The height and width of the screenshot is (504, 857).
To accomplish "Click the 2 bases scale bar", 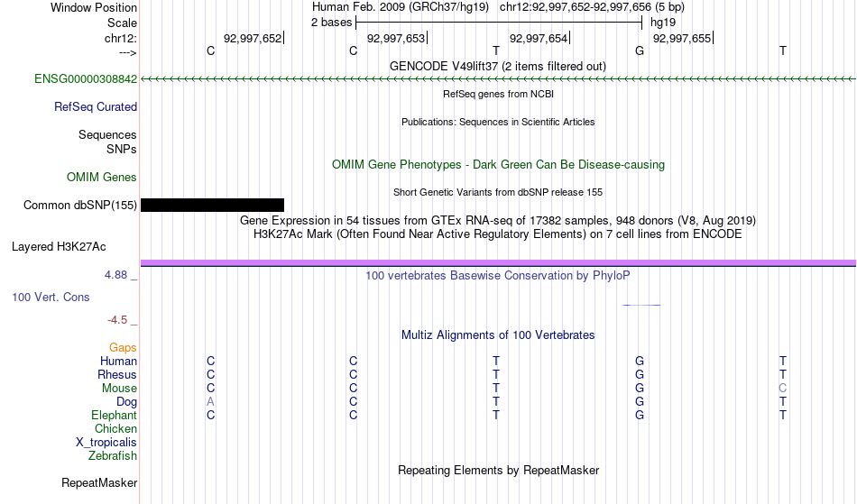I will 499,23.
